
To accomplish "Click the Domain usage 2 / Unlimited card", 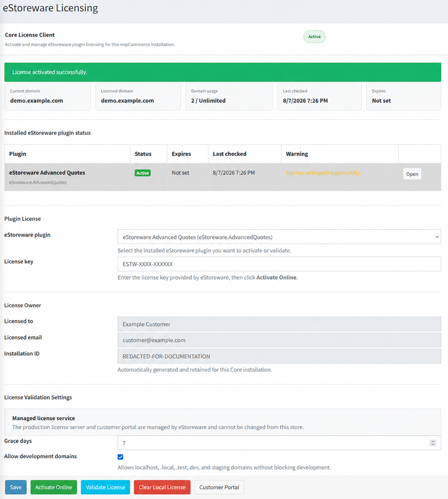I will [x=229, y=96].
